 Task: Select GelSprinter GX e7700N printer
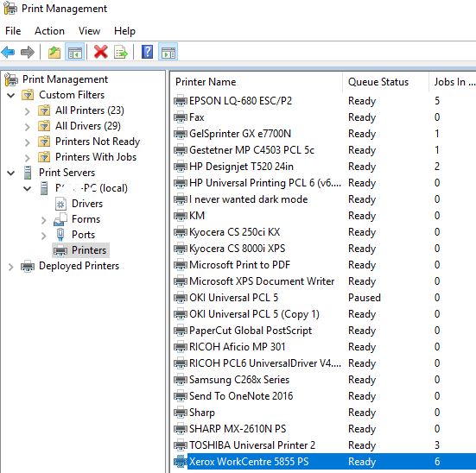tap(240, 134)
